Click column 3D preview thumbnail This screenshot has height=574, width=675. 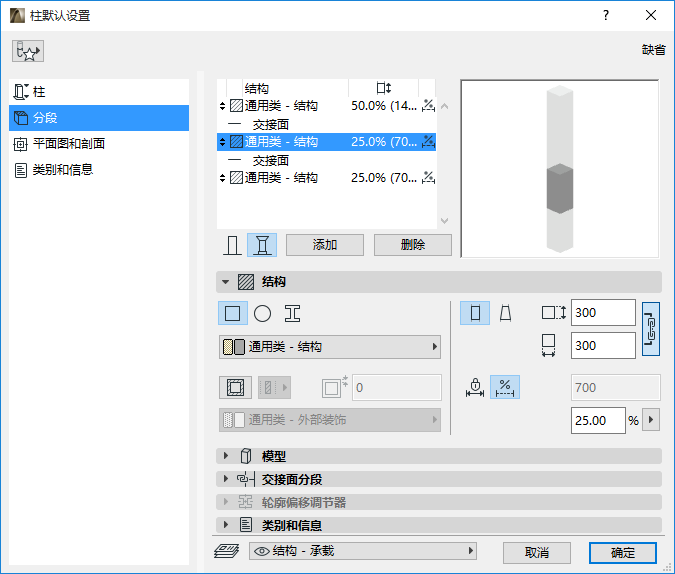tap(560, 169)
